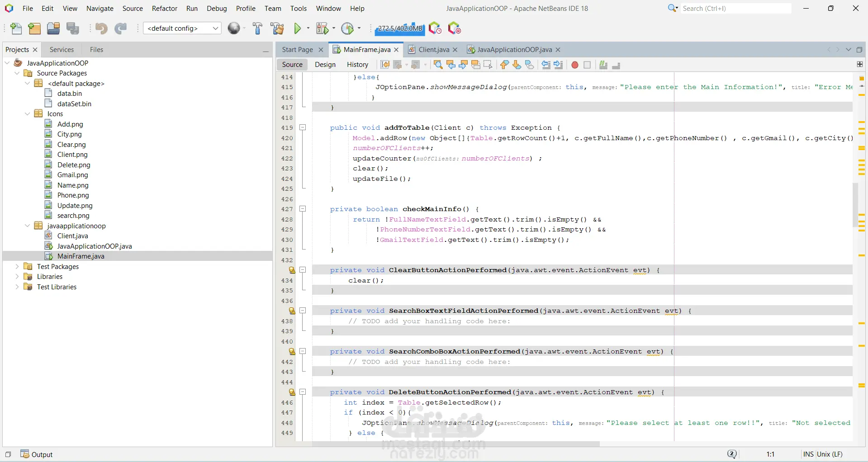Click the Build Project hammer icon
This screenshot has width=868, height=462.
[257, 28]
